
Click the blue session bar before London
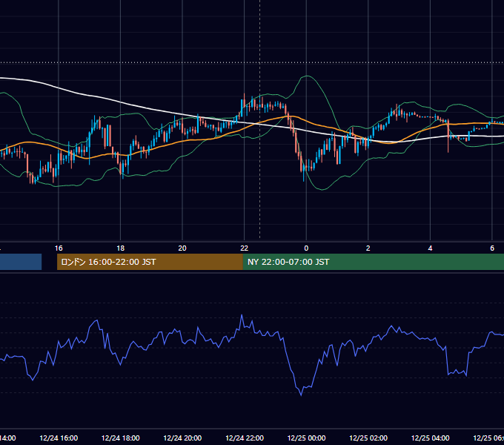pos(21,262)
